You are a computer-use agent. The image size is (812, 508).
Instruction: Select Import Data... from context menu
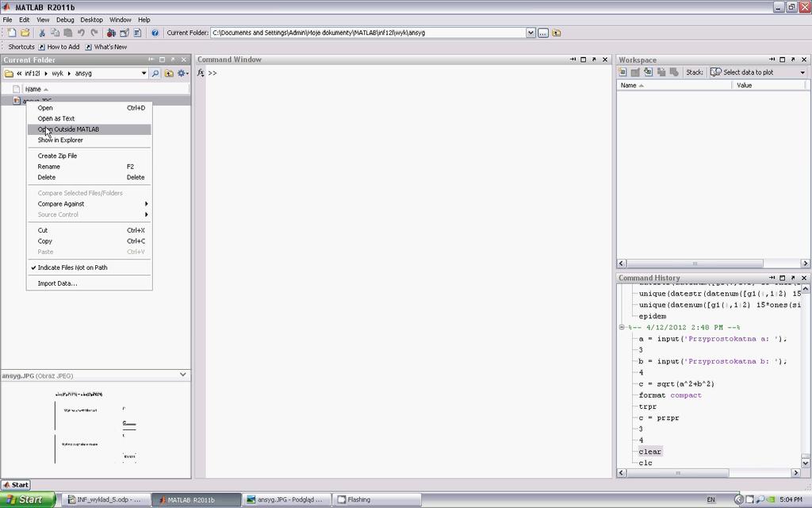click(89, 283)
